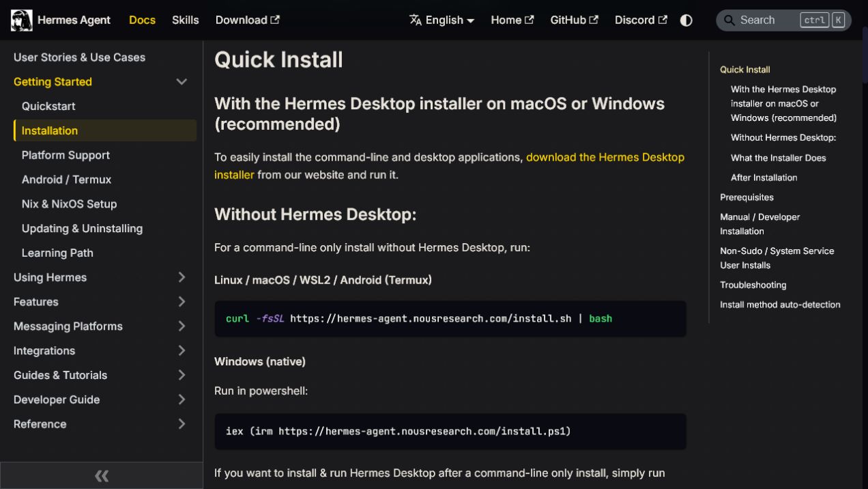
Task: Expand the Developer Guide chevron
Action: click(x=182, y=400)
